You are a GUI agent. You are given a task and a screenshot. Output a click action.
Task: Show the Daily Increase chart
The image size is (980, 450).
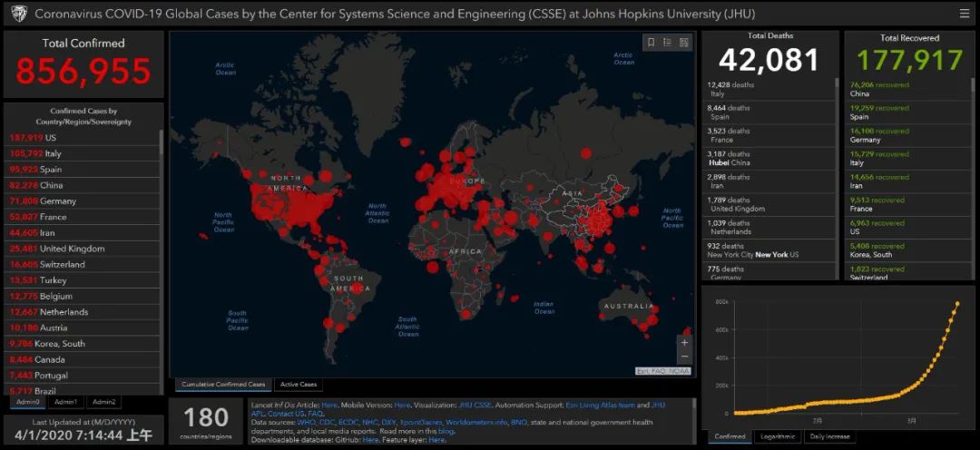pyautogui.click(x=829, y=436)
